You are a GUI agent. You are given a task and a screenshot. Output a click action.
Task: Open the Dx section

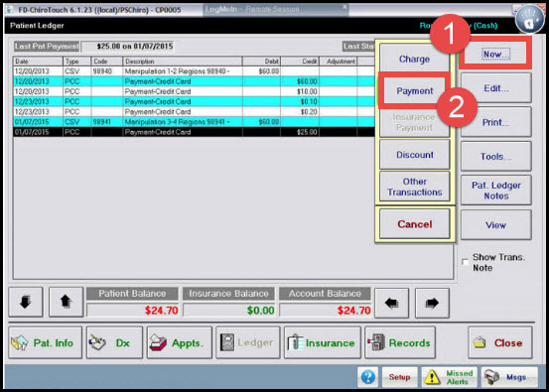point(114,342)
